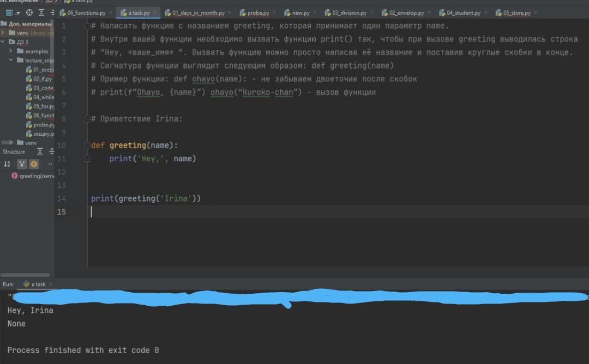Collapse the comment block fold at line 1

point(87,26)
